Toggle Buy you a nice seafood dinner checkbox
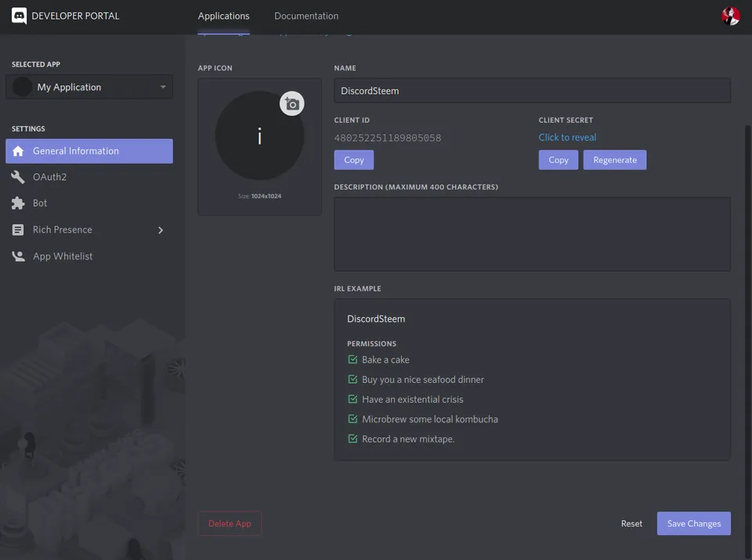Image resolution: width=752 pixels, height=560 pixels. (352, 379)
